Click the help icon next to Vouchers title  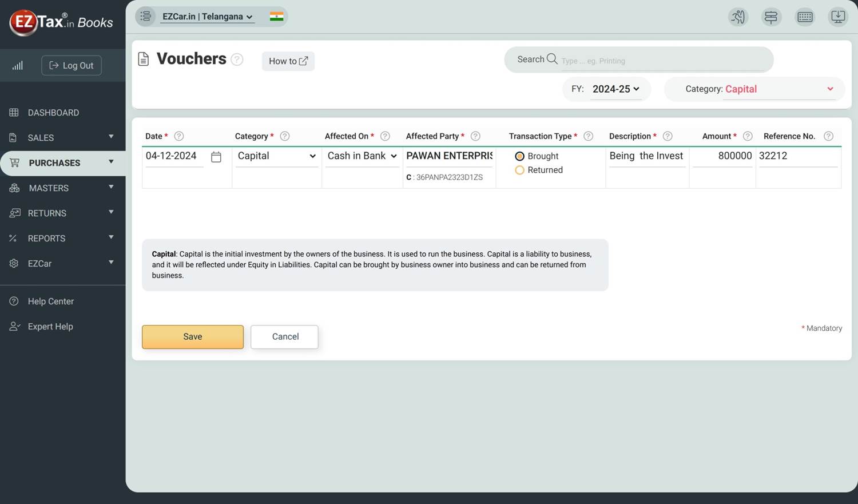tap(237, 59)
